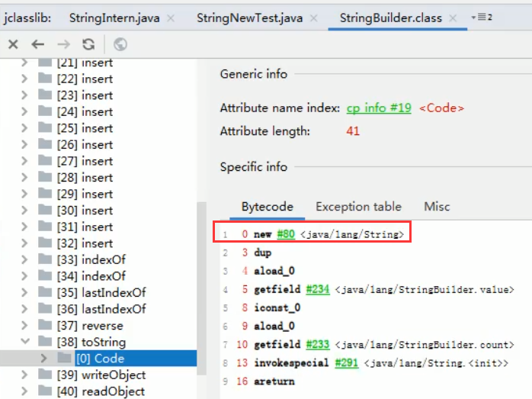
Task: Click the 'iconst_0' bytecode instruction
Action: coord(277,307)
